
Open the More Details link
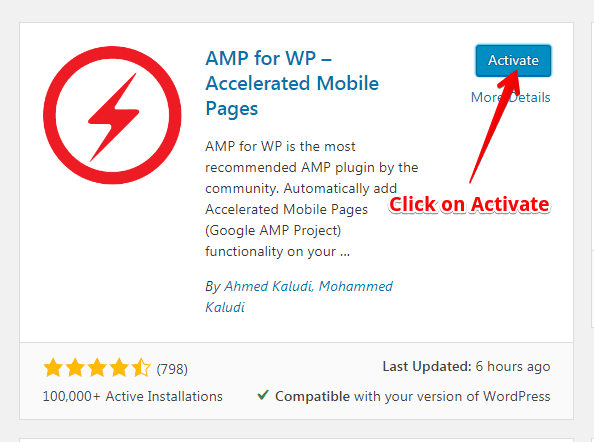pos(510,97)
